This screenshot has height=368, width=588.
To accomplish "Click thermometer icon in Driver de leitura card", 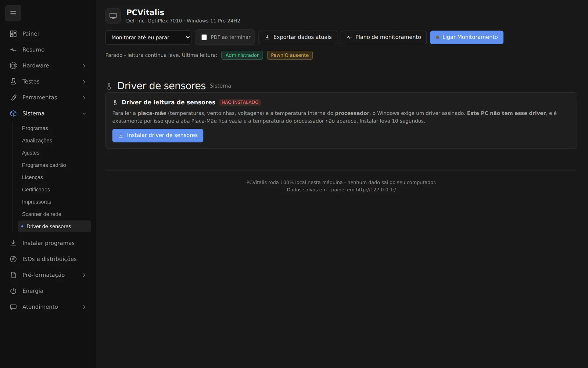I will (115, 103).
